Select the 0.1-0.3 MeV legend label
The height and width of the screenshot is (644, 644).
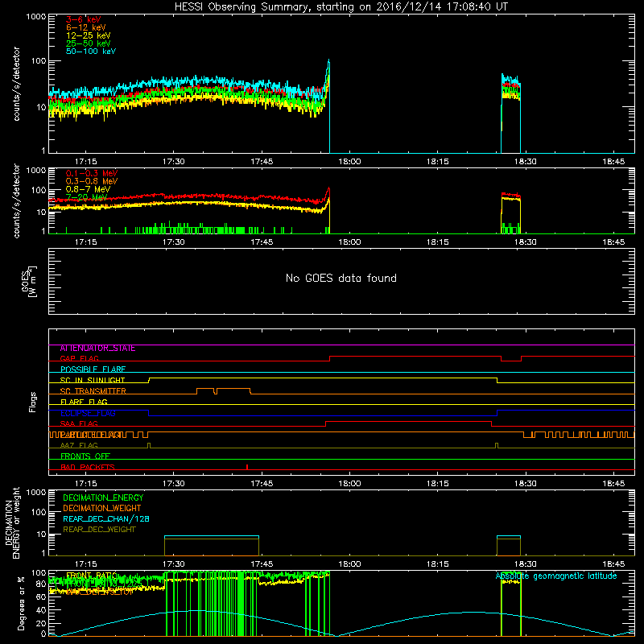tap(92, 173)
